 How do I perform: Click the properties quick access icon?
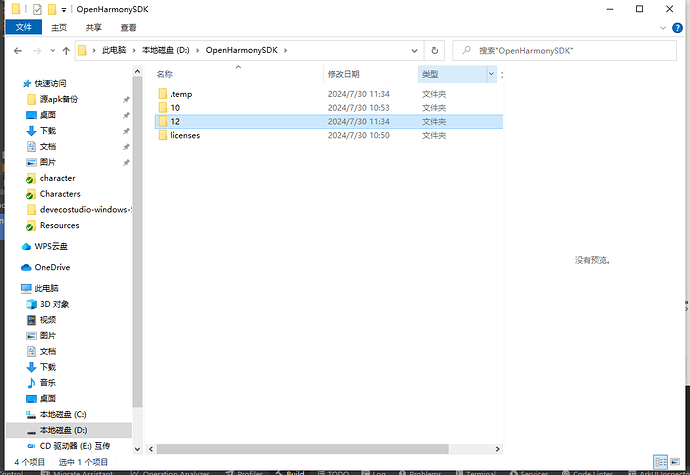[x=37, y=9]
